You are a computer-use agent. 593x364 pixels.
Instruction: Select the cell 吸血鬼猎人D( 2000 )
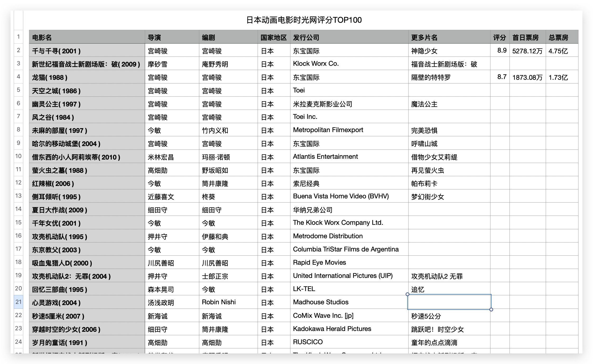click(87, 263)
